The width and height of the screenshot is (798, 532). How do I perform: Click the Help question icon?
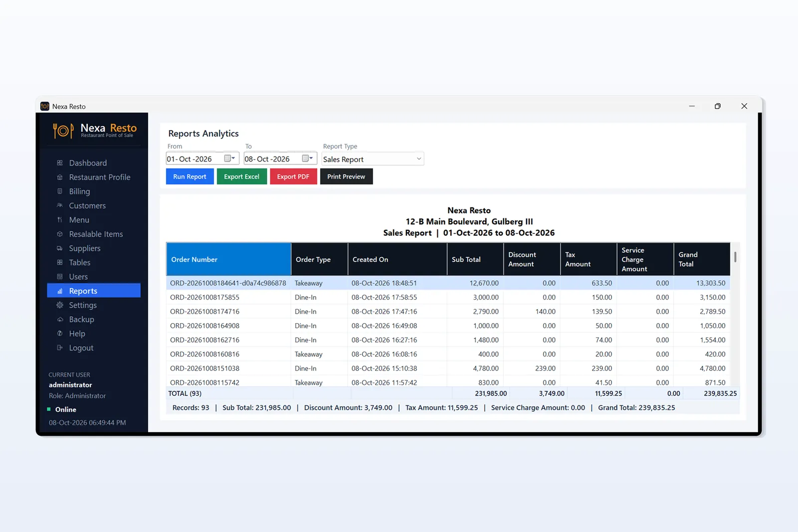pos(60,334)
